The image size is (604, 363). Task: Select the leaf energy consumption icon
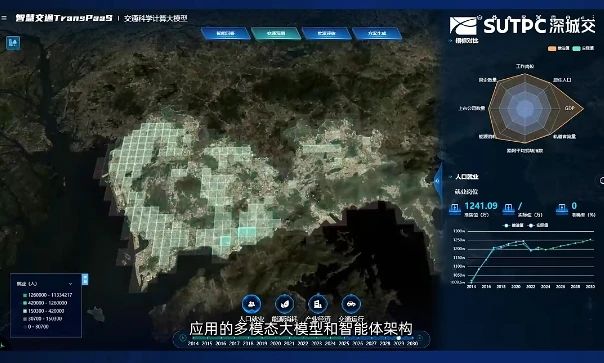(x=284, y=304)
